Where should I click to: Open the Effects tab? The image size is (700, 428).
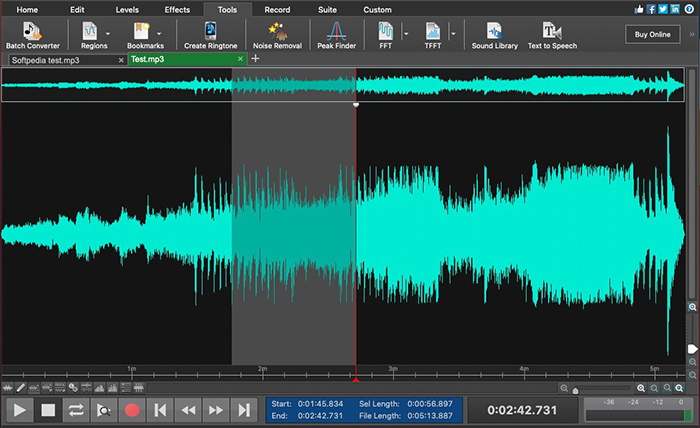177,9
